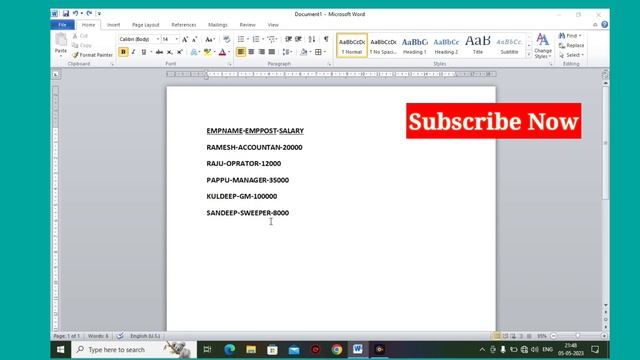Viewport: 640px width, 360px height.
Task: Zoom out with the minus button
Action: 553,336
